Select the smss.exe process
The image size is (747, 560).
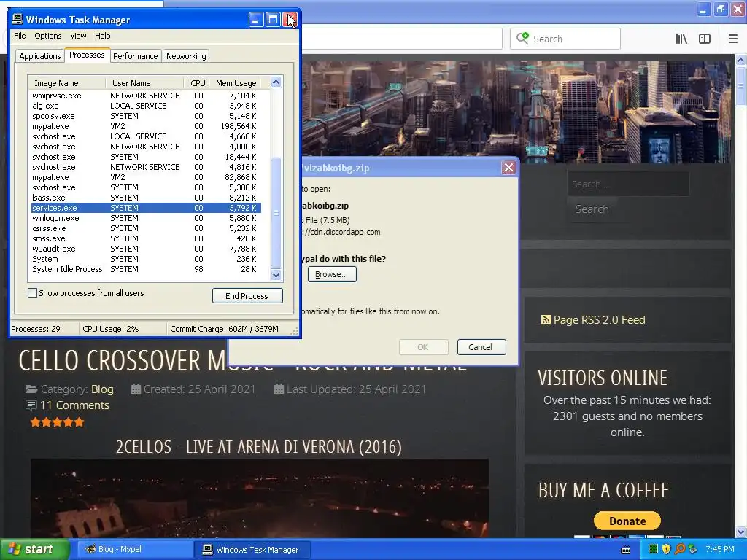click(x=146, y=238)
